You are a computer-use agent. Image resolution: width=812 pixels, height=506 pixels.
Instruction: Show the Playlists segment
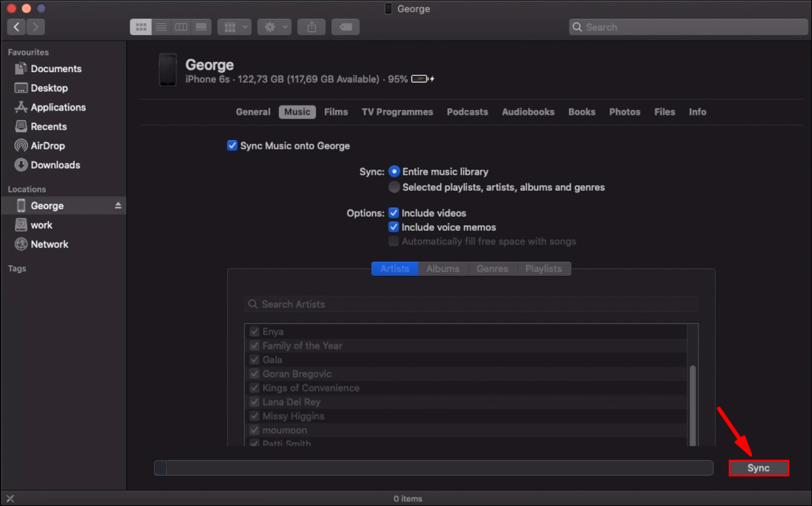(x=544, y=269)
